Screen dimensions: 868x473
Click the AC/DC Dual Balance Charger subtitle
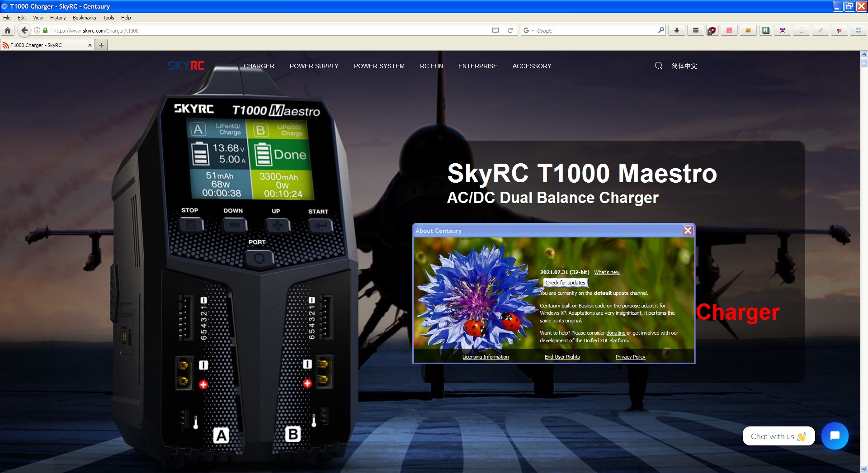552,198
